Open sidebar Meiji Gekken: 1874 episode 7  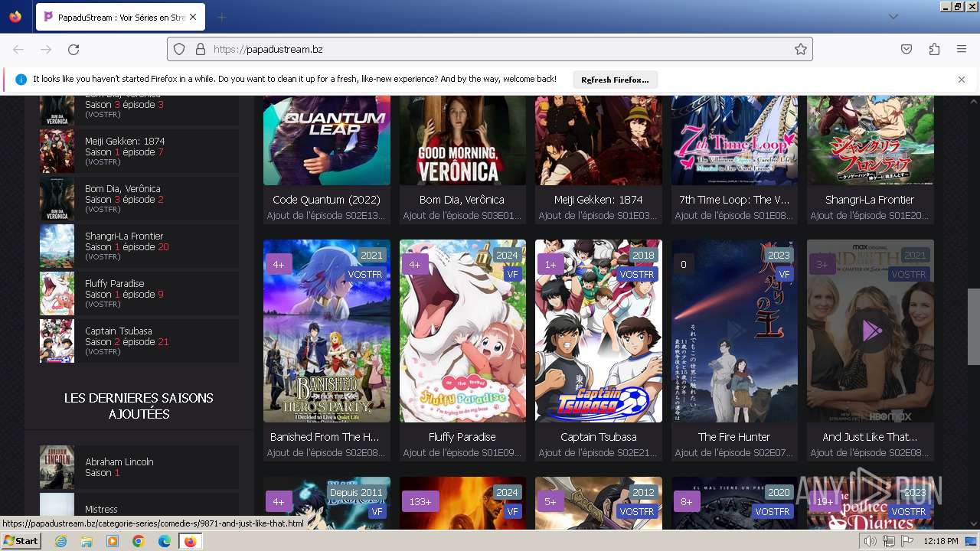pyautogui.click(x=139, y=152)
